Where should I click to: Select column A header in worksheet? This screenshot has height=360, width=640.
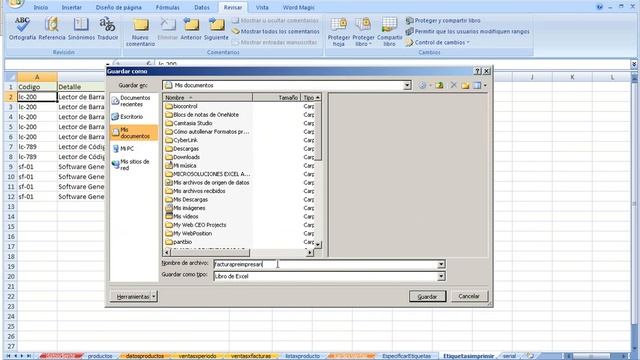tap(37, 77)
